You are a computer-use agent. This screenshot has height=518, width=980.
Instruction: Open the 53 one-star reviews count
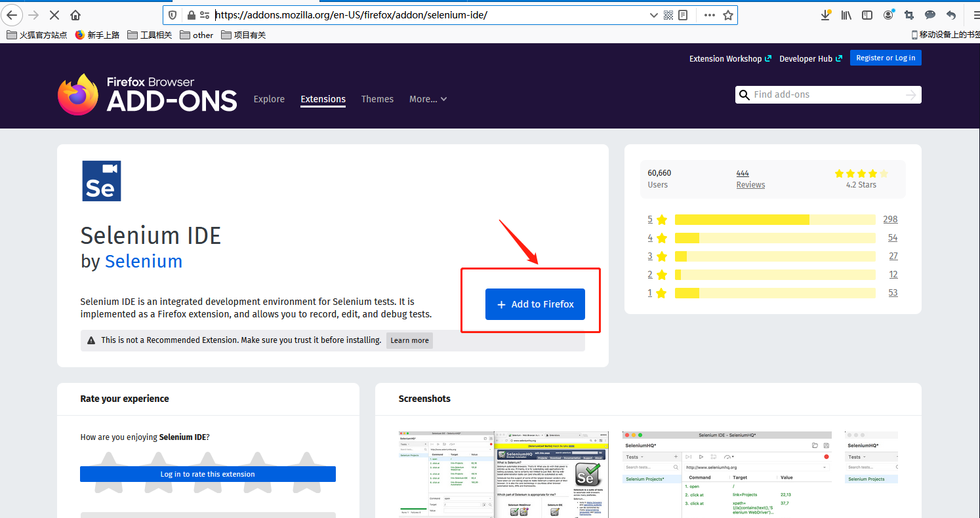click(x=893, y=293)
